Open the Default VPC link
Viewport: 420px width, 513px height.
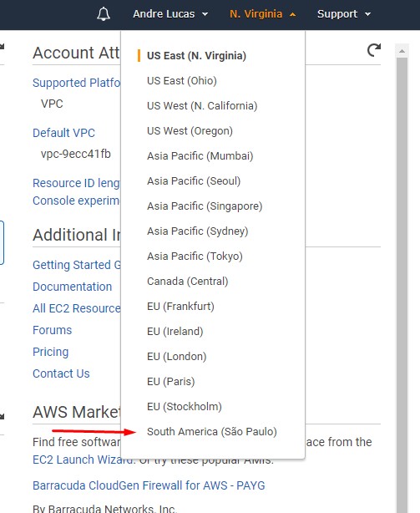[x=63, y=133]
